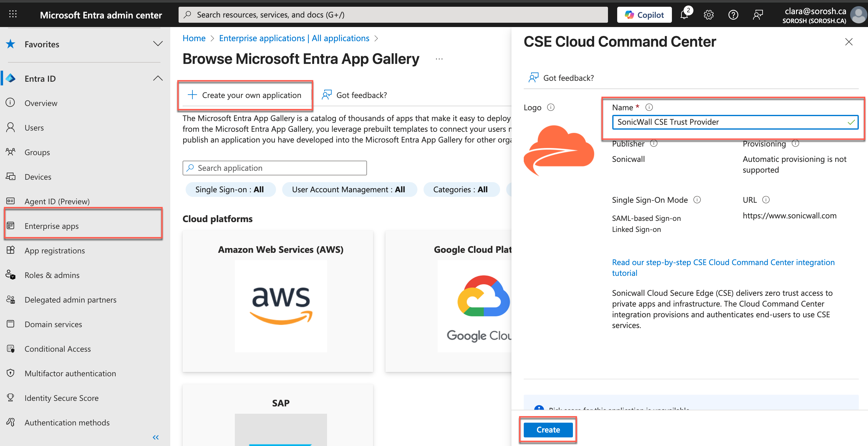Expand the Favorites section
Image resolution: width=868 pixels, height=446 pixels.
158,44
